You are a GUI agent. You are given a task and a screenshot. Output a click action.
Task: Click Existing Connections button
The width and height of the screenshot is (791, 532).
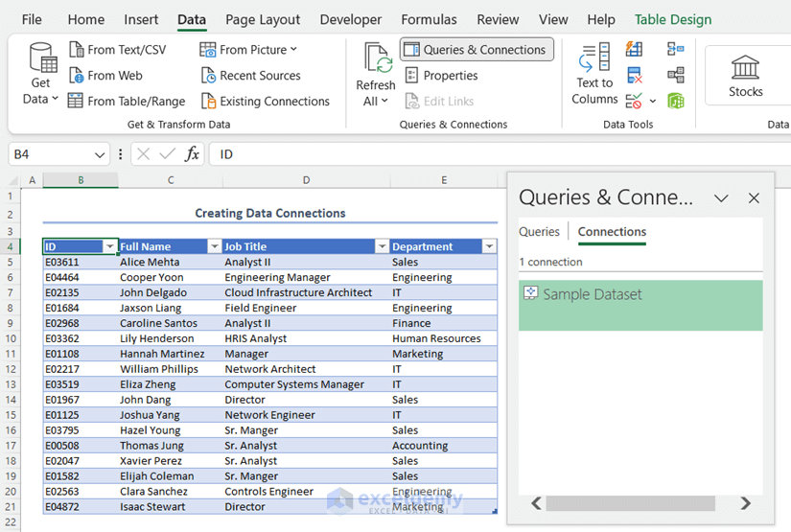(266, 102)
